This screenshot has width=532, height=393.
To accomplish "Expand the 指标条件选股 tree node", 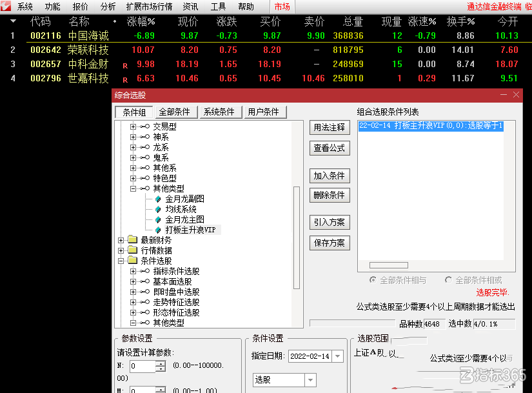I will [133, 271].
